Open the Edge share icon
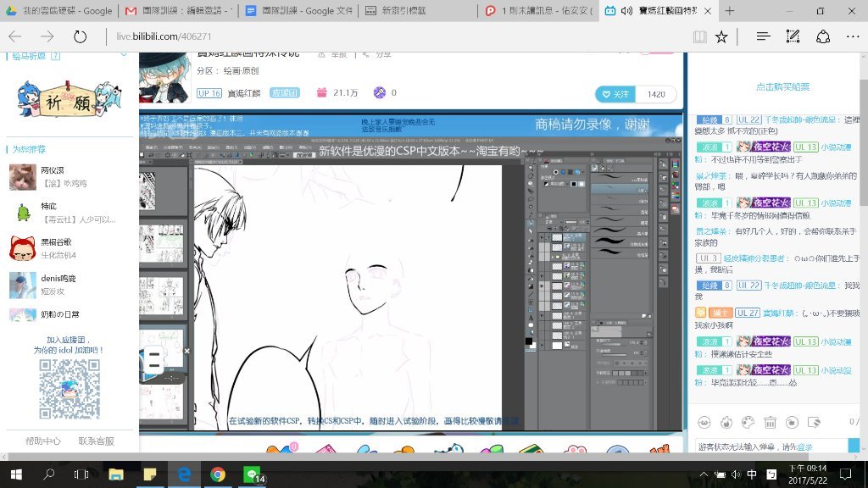 823,36
